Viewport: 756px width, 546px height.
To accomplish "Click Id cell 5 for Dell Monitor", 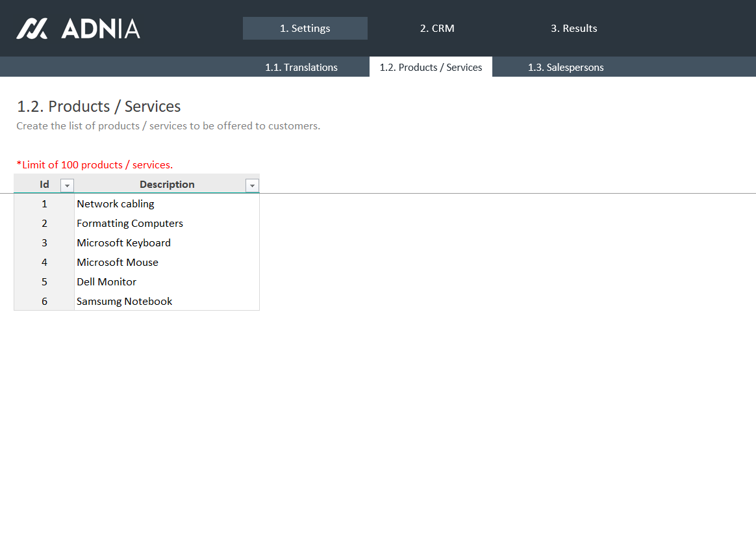I will [x=44, y=281].
